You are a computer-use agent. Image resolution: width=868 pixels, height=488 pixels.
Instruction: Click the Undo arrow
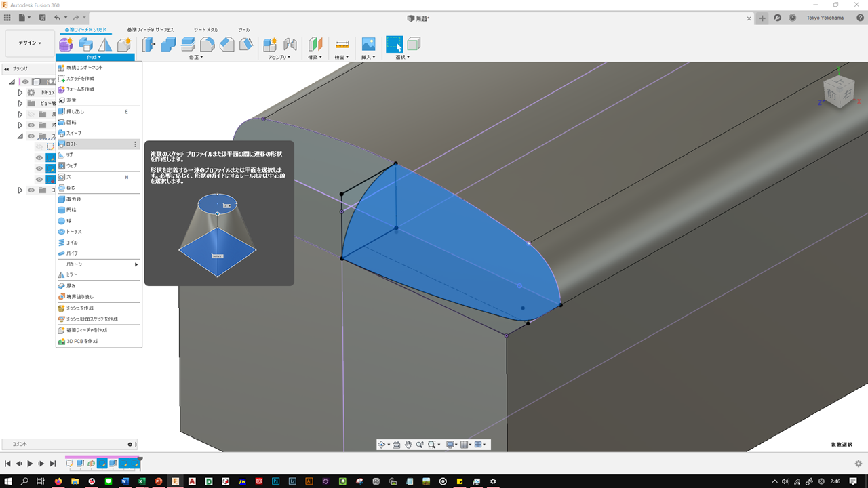[57, 18]
